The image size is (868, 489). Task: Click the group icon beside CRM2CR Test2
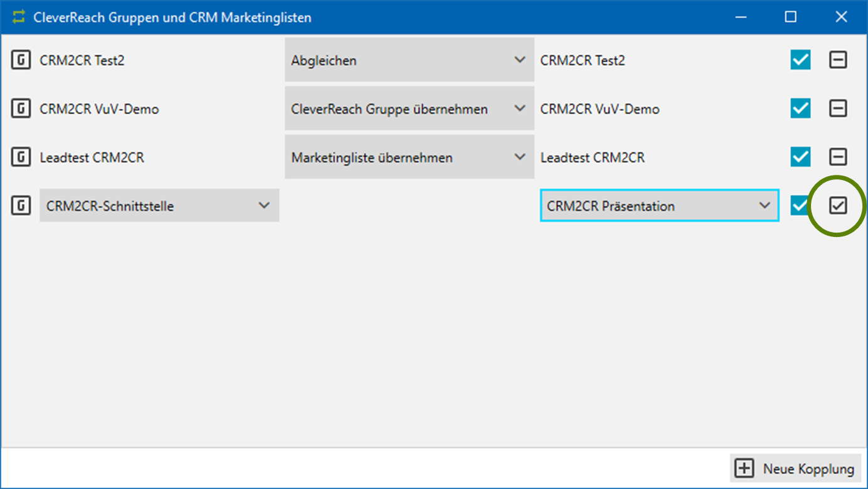point(21,60)
